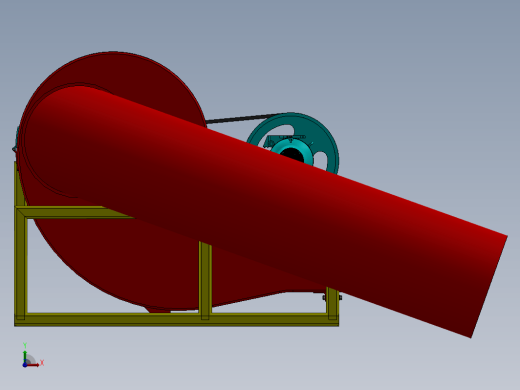Screen dimensions: 520x390
Task: Click the red X axis of the triad
Action: pos(33,365)
